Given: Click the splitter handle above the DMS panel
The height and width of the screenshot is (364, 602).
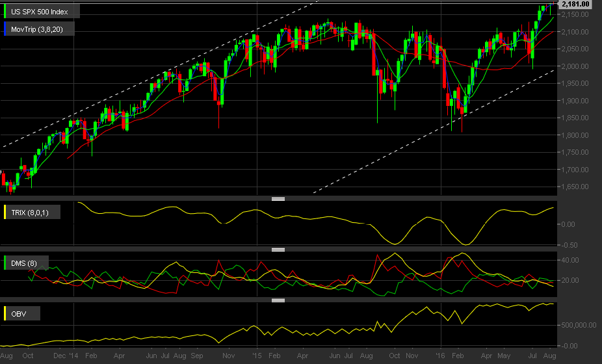Looking at the screenshot, I should point(278,250).
